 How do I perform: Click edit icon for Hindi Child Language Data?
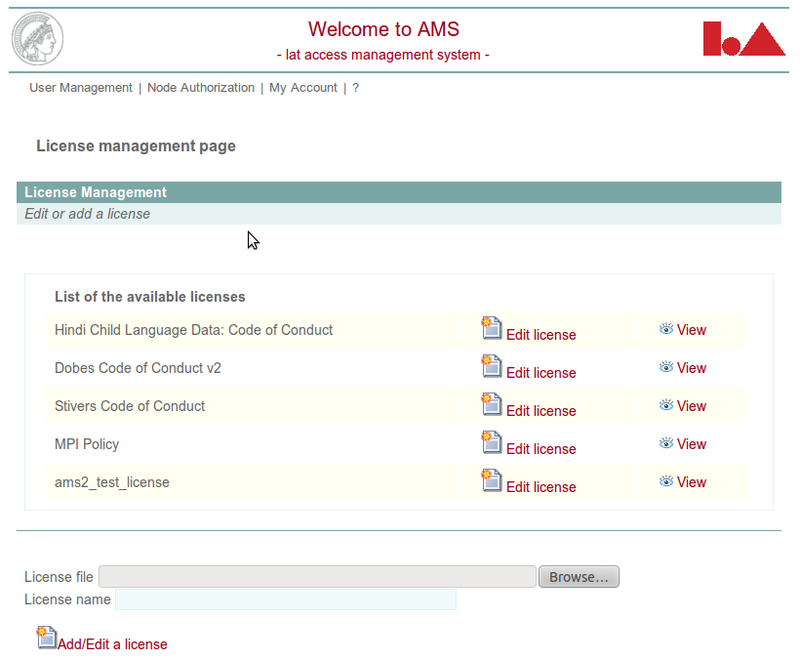point(491,328)
